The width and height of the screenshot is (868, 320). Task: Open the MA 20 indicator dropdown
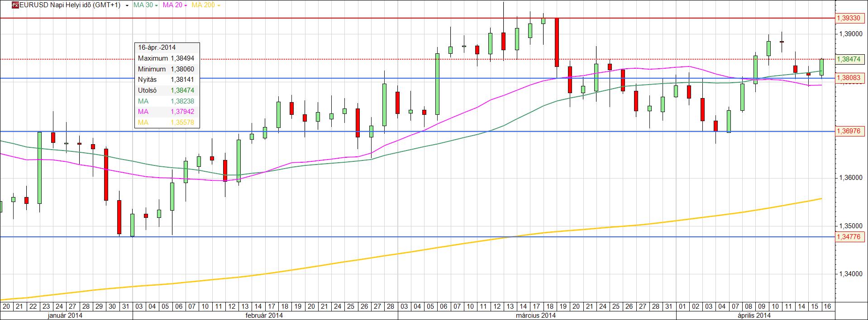coord(186,6)
